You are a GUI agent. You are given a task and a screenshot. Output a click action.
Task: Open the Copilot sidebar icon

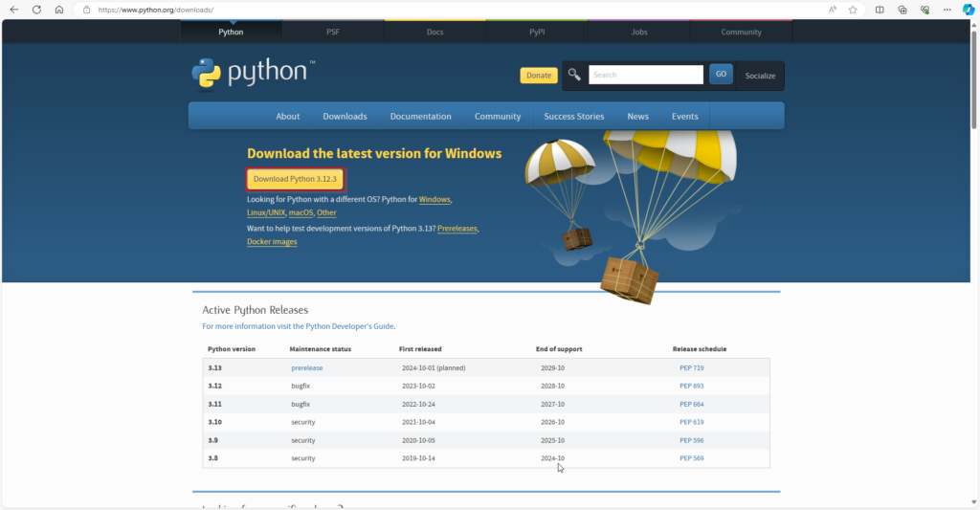click(x=969, y=10)
